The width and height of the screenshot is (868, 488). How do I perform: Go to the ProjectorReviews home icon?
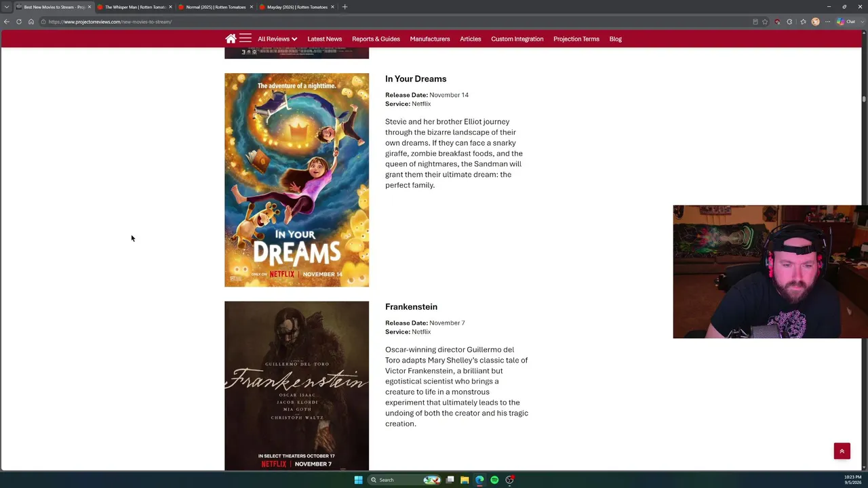(x=231, y=39)
